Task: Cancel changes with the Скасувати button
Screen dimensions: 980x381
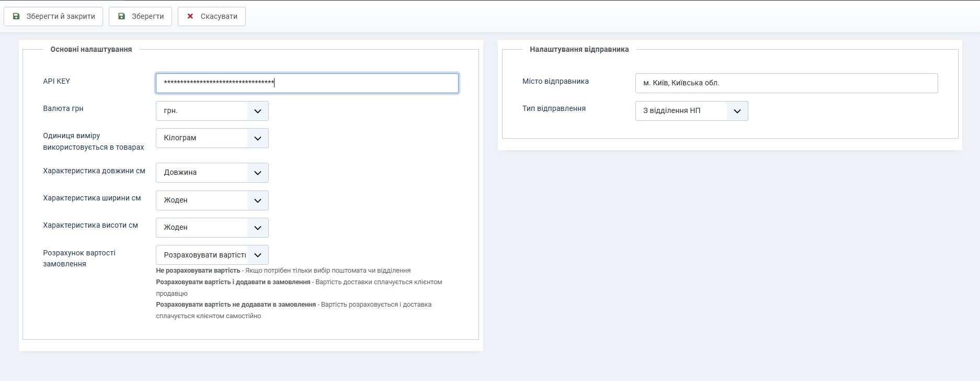Action: click(x=212, y=16)
